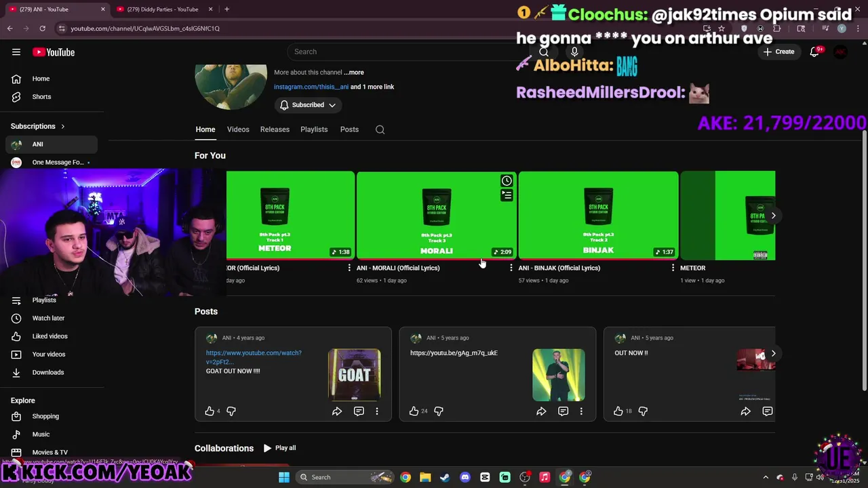Dislike the GOAT OUT NOW post

pos(231,411)
